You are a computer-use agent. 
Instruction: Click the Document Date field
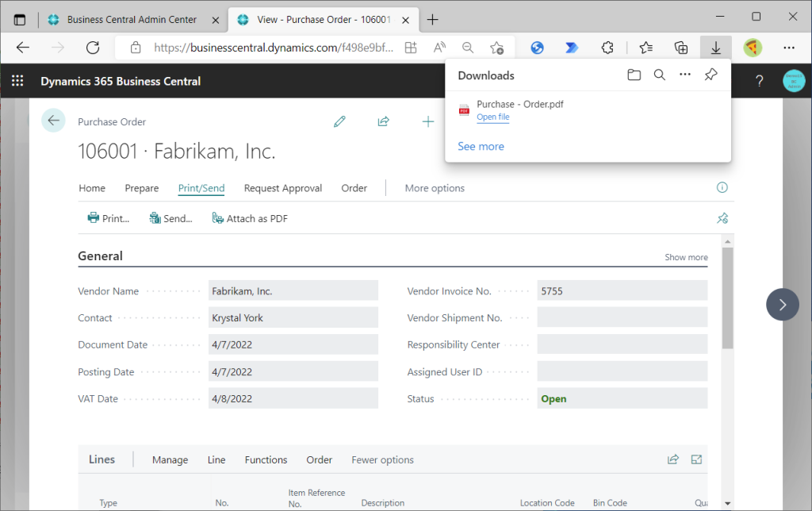(293, 344)
